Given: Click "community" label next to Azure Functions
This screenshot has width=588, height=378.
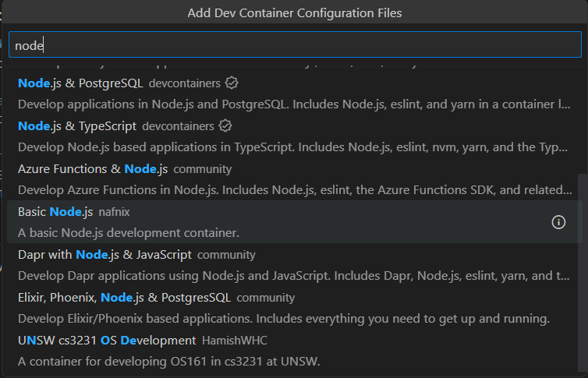Looking at the screenshot, I should (202, 169).
